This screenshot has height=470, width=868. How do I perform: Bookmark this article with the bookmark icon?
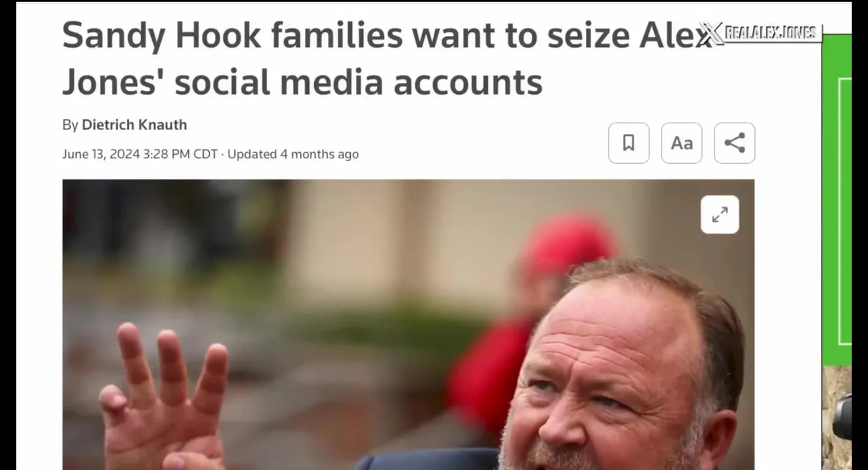(x=628, y=143)
